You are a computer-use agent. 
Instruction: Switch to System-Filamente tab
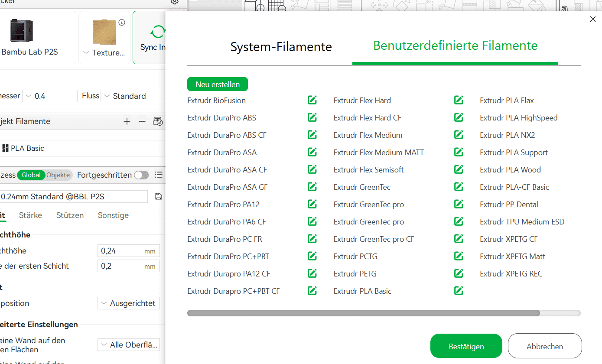tap(281, 47)
